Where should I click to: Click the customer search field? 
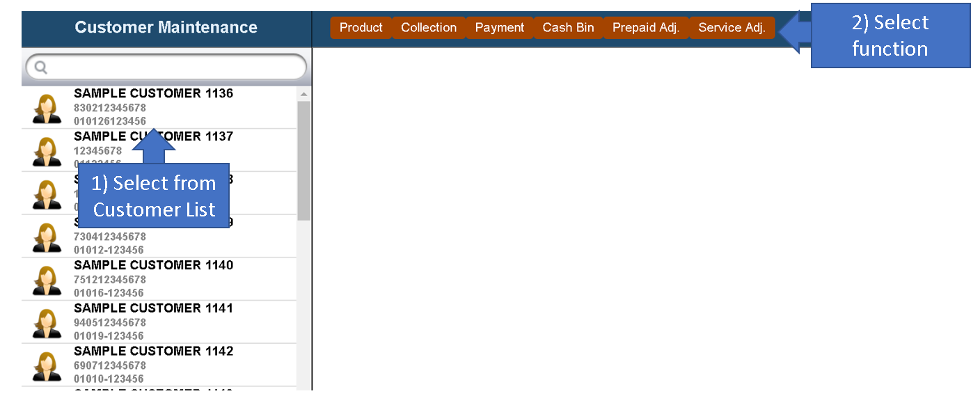tap(166, 67)
